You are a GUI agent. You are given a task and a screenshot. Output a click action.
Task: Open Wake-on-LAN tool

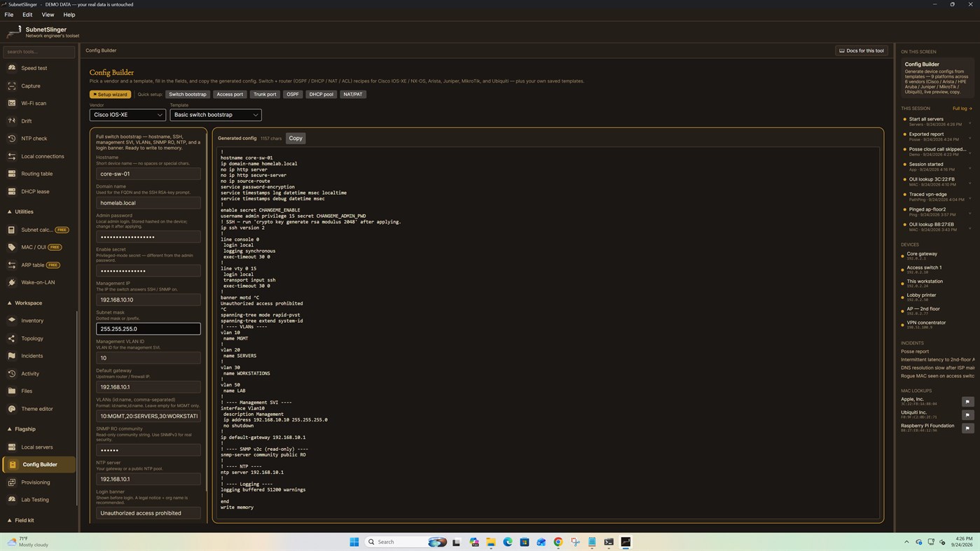tap(39, 282)
